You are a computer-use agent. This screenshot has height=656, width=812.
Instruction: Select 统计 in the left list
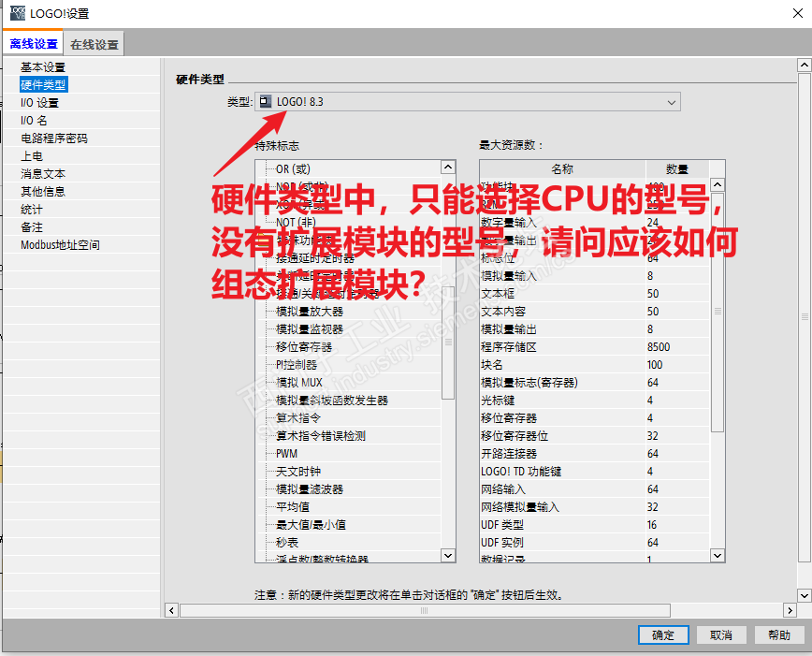point(32,210)
